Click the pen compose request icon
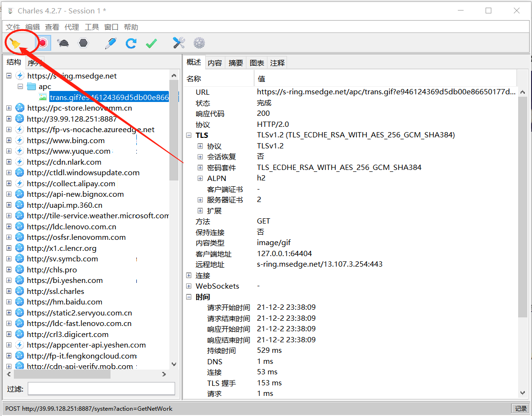532x416 pixels. click(111, 43)
